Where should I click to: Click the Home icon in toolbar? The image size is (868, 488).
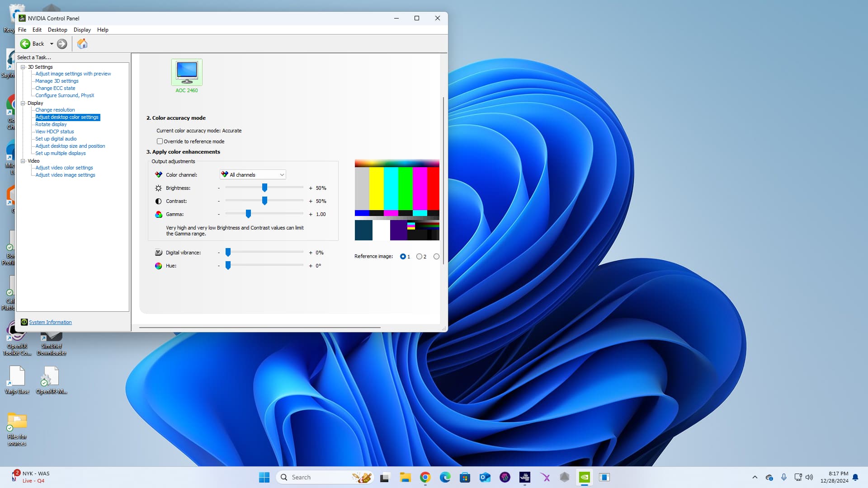[x=82, y=44]
